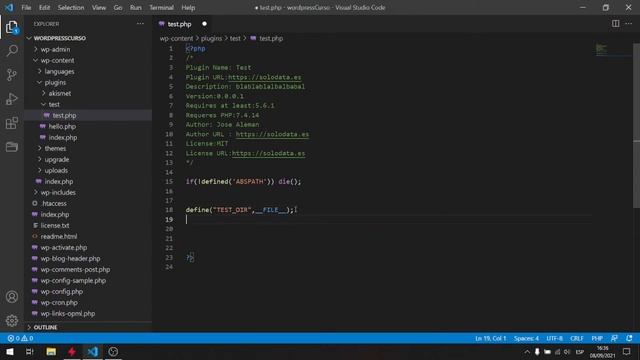The width and height of the screenshot is (640, 360).
Task: Open the View menu
Action: (99, 7)
